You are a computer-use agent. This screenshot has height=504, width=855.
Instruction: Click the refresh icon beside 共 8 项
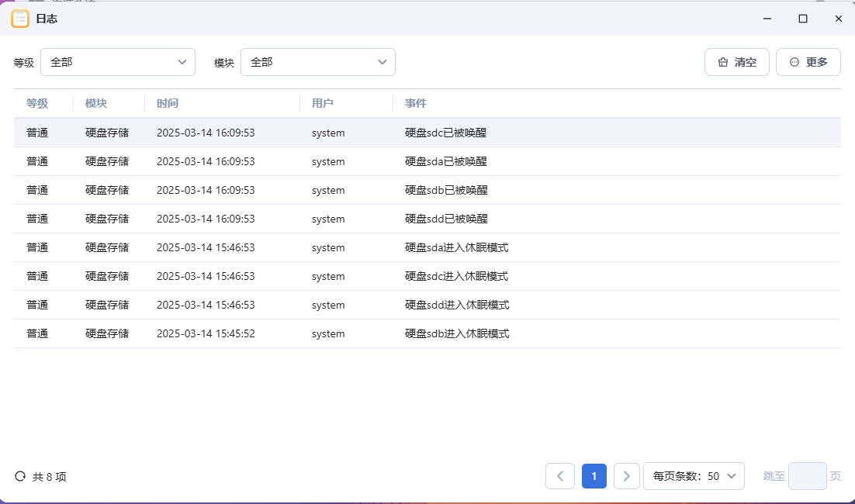click(20, 476)
